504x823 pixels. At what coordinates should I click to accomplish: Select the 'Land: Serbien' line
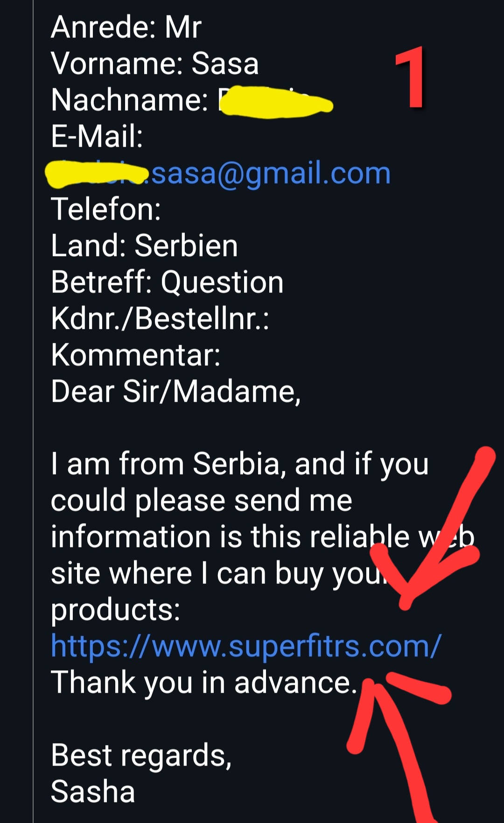144,246
